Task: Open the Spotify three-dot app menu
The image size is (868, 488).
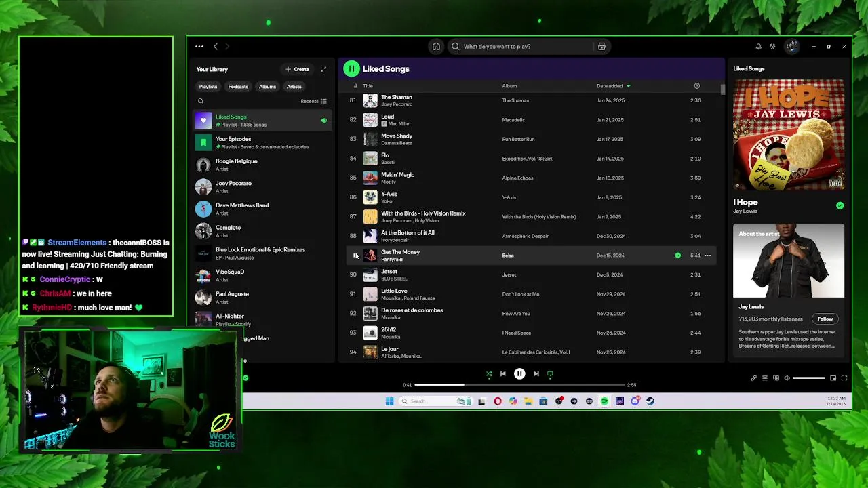Action: [x=199, y=47]
